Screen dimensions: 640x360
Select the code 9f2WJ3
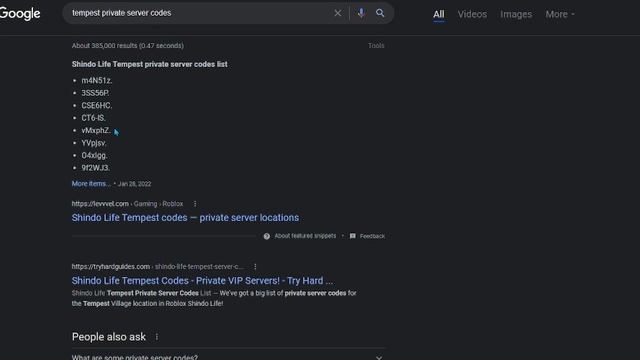[x=96, y=168]
